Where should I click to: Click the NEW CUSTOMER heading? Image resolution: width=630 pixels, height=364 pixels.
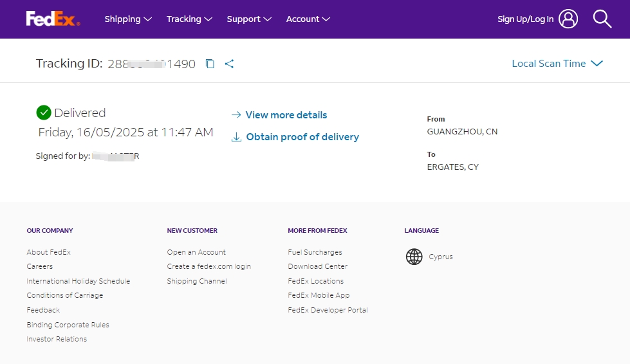click(x=192, y=230)
